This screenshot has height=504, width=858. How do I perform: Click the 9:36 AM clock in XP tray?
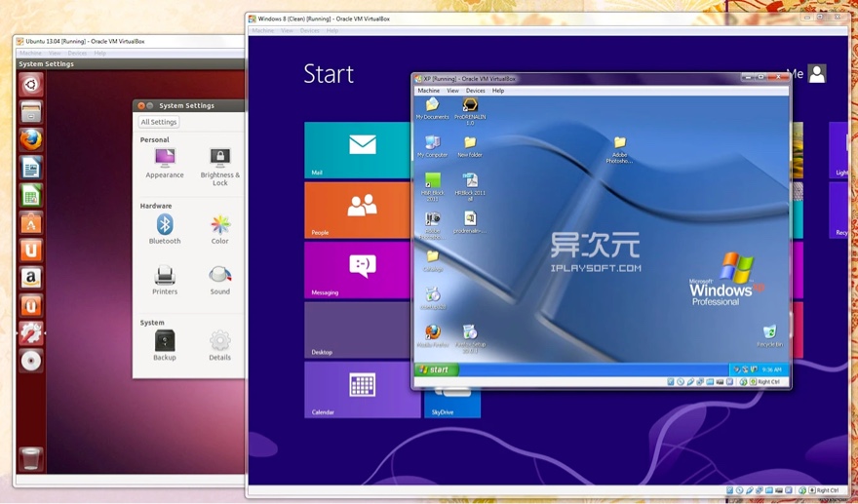pyautogui.click(x=771, y=369)
